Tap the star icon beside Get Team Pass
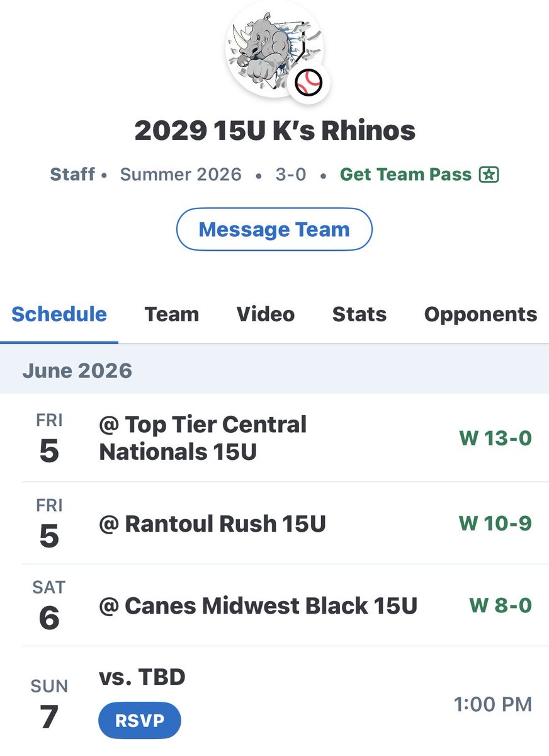Screen dimensions: 549x756 (489, 175)
